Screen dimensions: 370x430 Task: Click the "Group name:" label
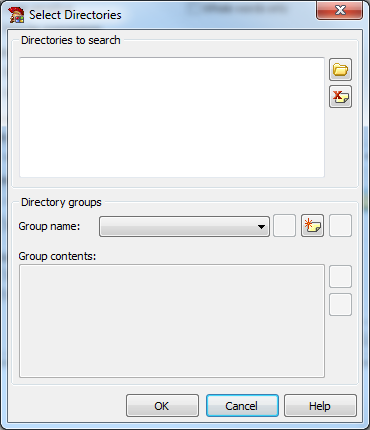tap(49, 226)
